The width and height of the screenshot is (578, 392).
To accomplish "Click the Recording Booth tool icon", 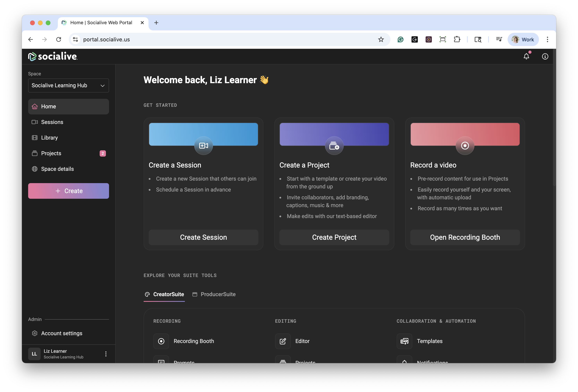I will [161, 341].
